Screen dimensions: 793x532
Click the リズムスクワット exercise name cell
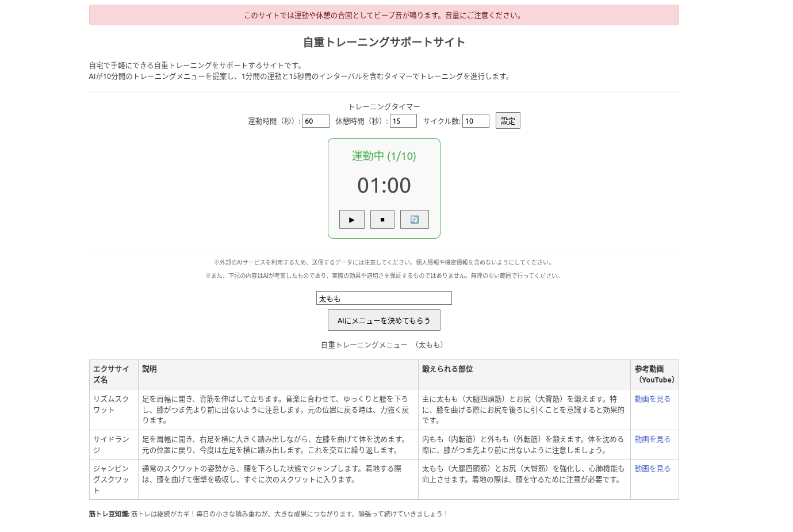(114, 409)
